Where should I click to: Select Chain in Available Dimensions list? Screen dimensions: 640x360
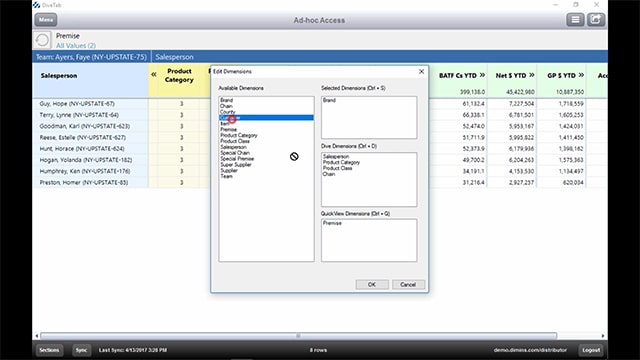click(x=226, y=106)
